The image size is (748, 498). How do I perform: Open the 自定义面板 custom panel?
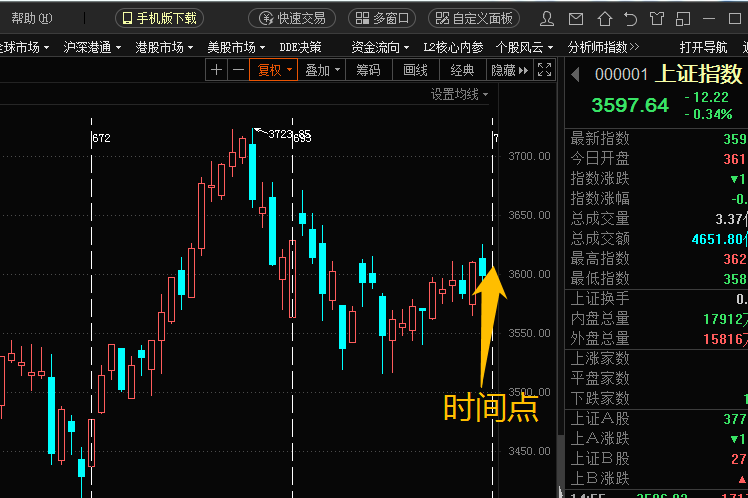click(x=474, y=19)
